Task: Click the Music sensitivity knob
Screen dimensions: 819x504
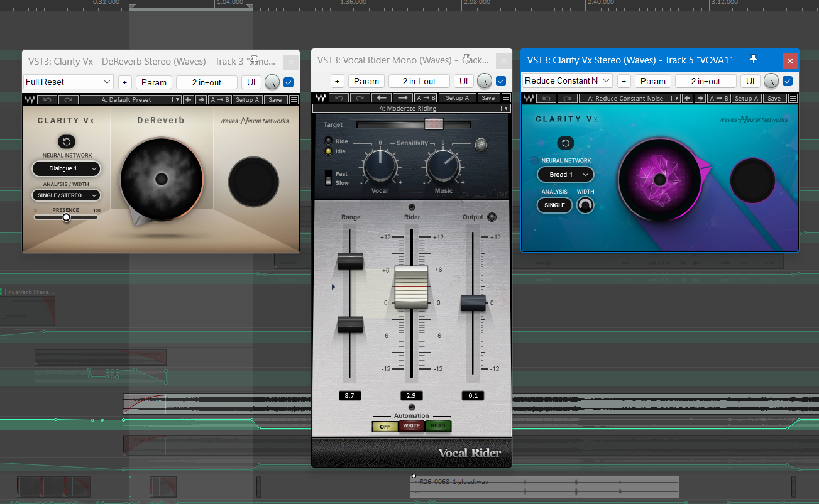Action: pyautogui.click(x=444, y=166)
